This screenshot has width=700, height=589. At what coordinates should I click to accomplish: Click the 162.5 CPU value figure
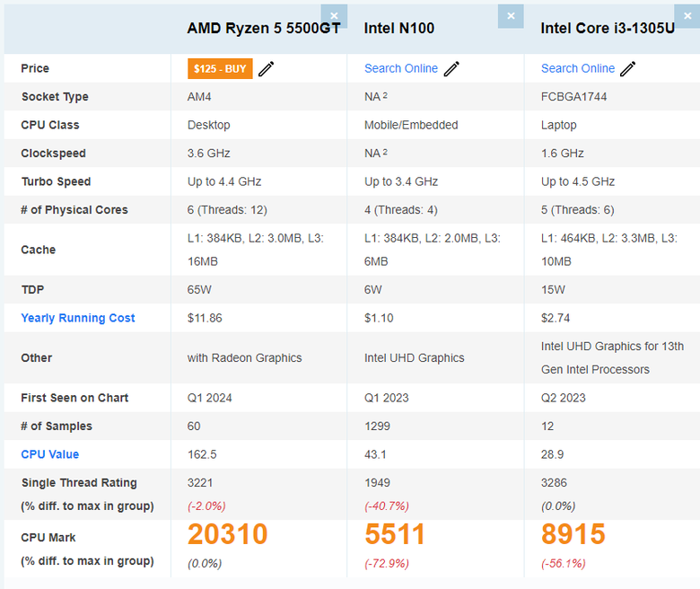click(202, 454)
